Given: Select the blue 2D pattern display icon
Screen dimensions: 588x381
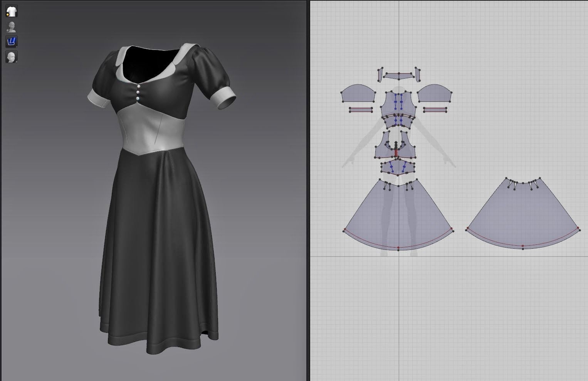Looking at the screenshot, I should click(11, 41).
